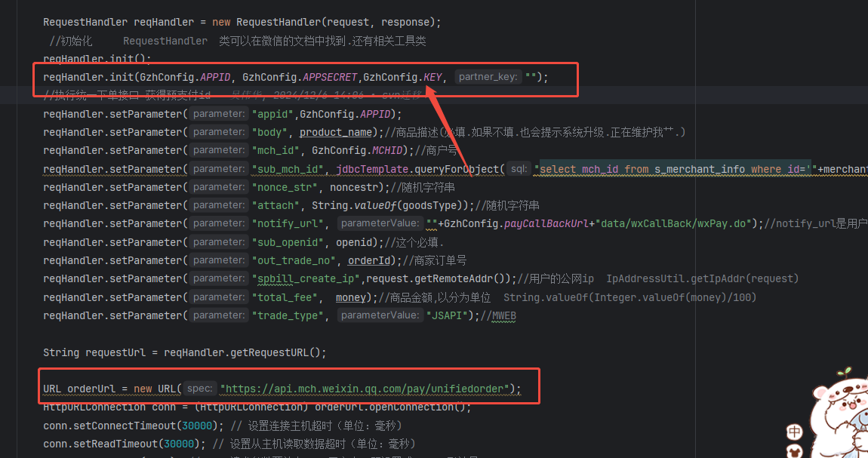
Task: Click the GzhConfig.MCHID reference
Action: click(x=357, y=150)
